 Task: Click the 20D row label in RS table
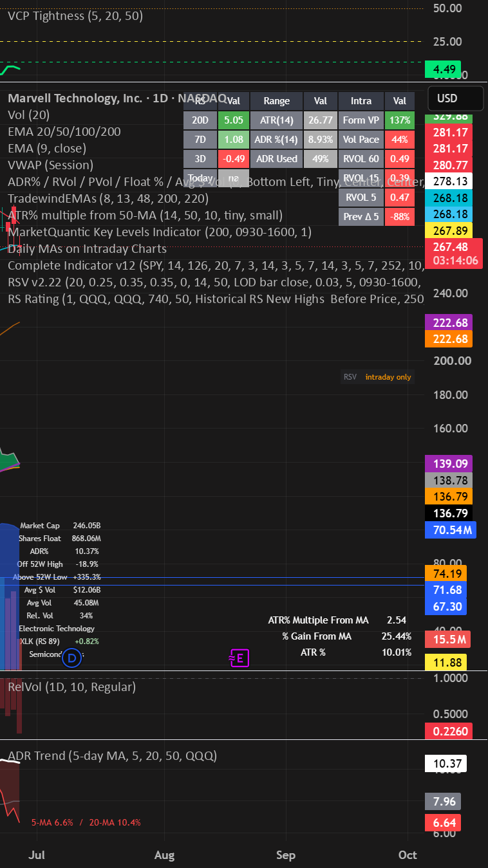[x=200, y=120]
